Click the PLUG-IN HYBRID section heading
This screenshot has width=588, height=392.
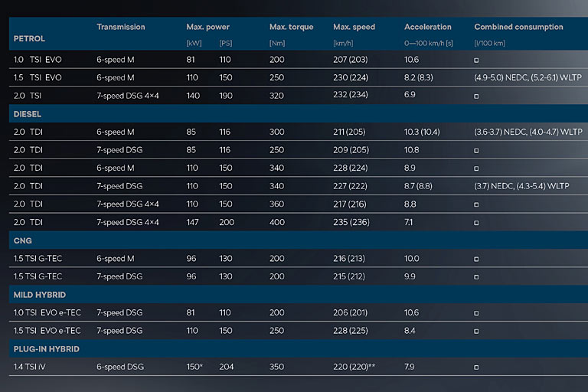point(47,349)
